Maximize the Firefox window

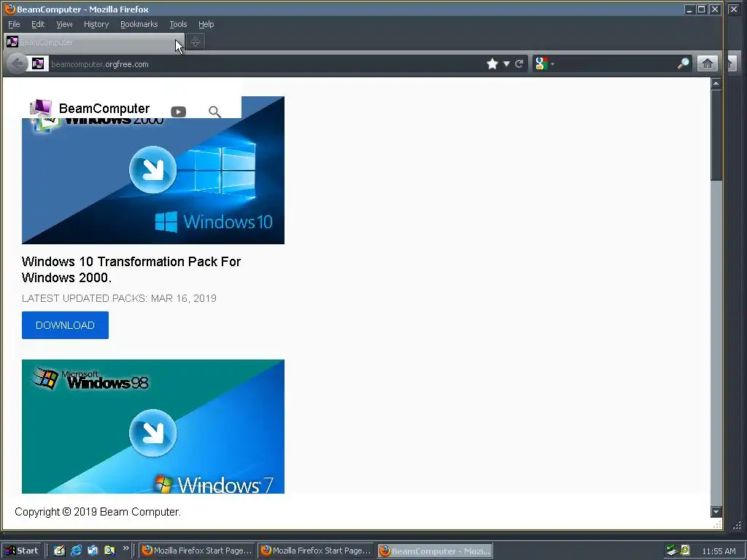701,9
